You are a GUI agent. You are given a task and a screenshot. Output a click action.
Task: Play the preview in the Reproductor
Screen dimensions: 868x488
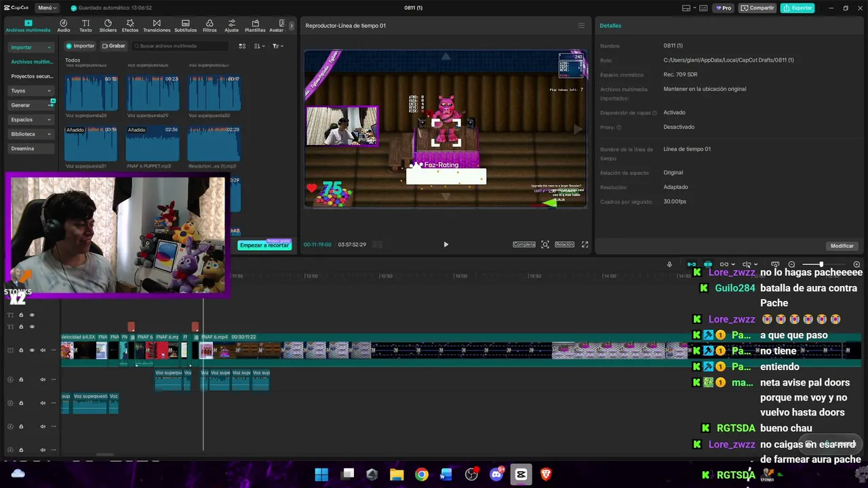click(446, 245)
